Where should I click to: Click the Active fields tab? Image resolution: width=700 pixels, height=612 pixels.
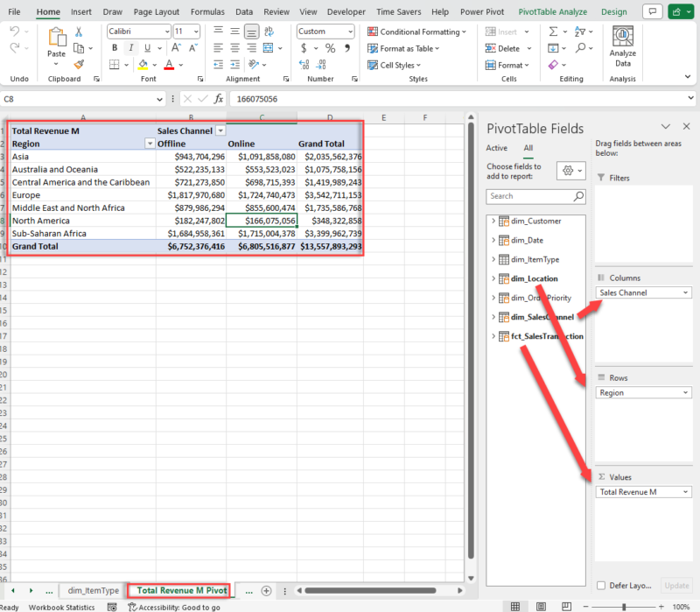click(x=499, y=148)
